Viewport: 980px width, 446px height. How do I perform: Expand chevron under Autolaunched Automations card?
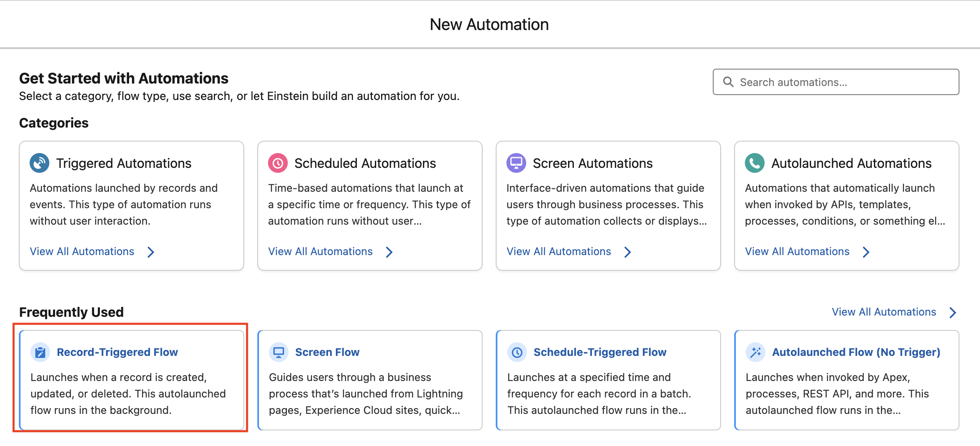point(866,252)
